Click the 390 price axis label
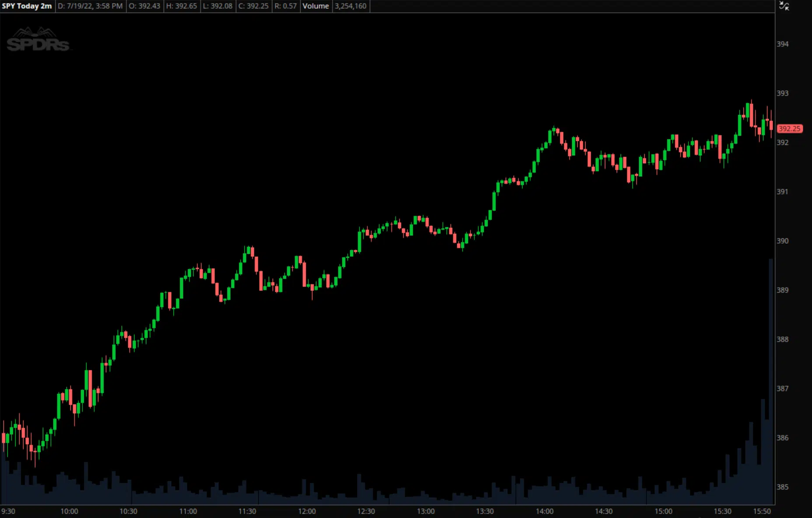Image resolution: width=812 pixels, height=518 pixels. coord(783,241)
